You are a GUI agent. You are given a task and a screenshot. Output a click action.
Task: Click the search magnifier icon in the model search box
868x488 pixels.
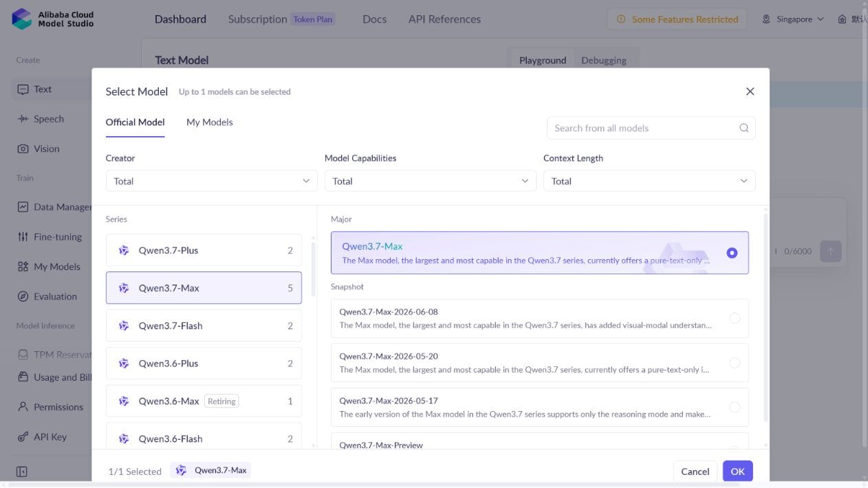point(744,128)
